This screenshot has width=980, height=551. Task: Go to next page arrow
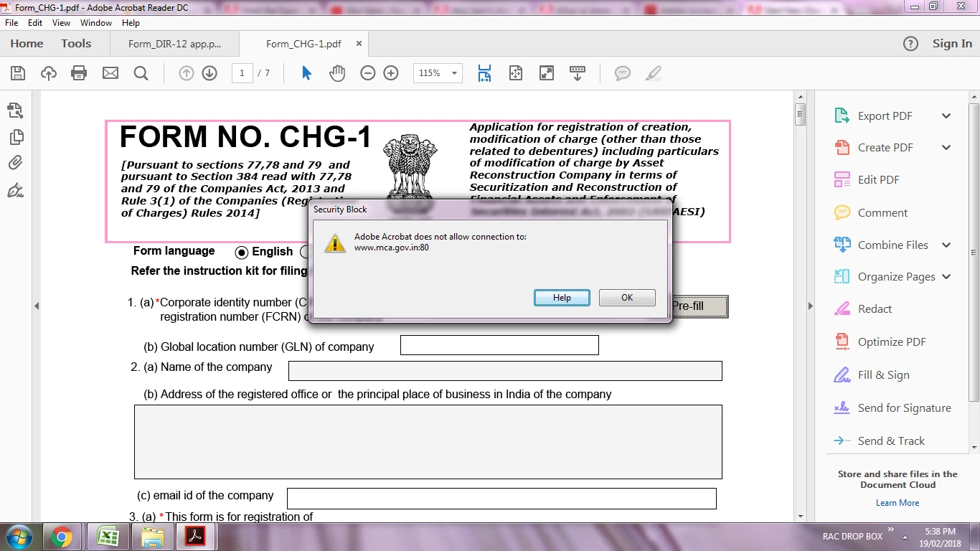tap(209, 73)
